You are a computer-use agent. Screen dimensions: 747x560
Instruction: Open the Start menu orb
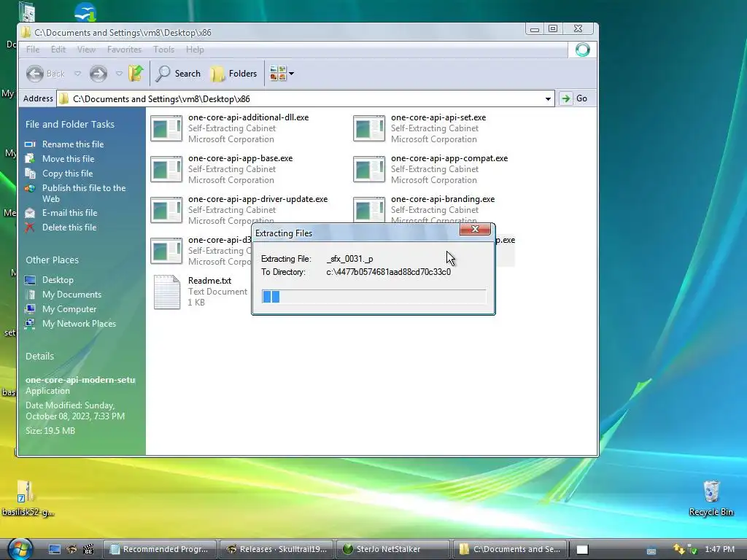pyautogui.click(x=20, y=549)
